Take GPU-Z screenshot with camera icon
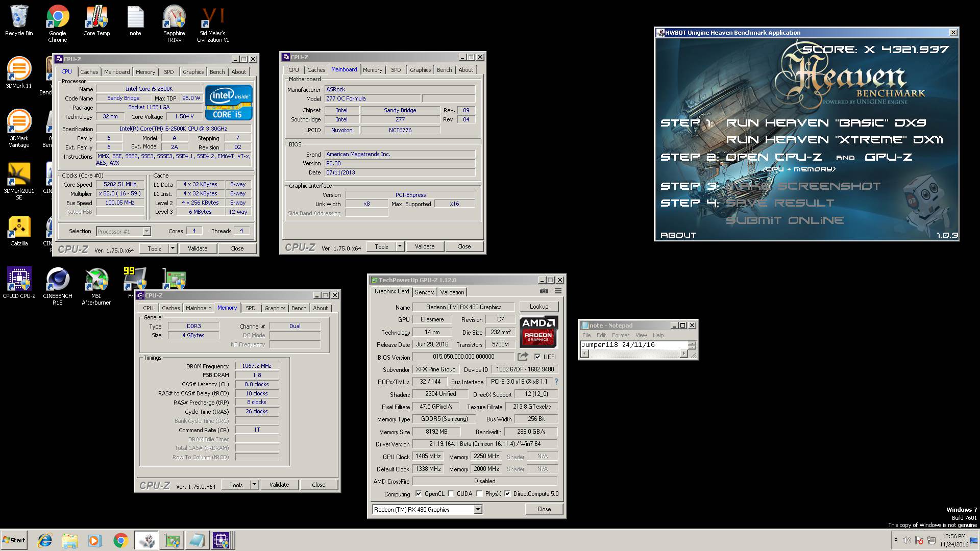980x551 pixels. tap(544, 291)
